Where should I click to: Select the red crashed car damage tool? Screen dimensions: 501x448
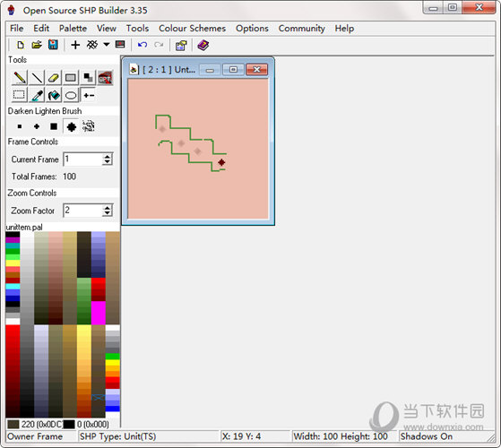(x=105, y=78)
